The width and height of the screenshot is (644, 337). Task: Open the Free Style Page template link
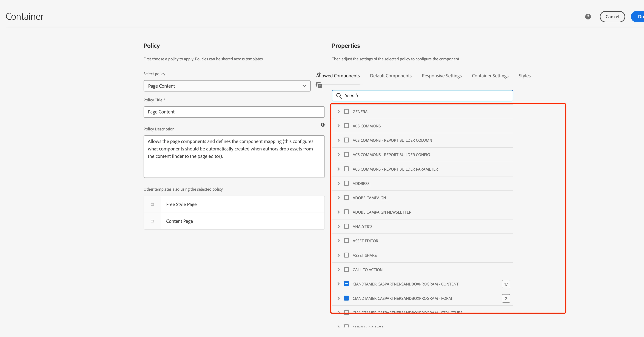(181, 204)
